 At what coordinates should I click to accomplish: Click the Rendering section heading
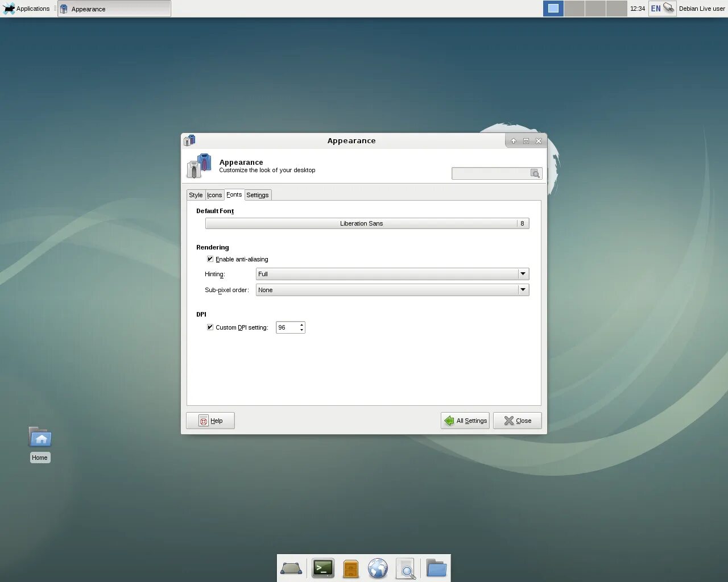point(213,247)
